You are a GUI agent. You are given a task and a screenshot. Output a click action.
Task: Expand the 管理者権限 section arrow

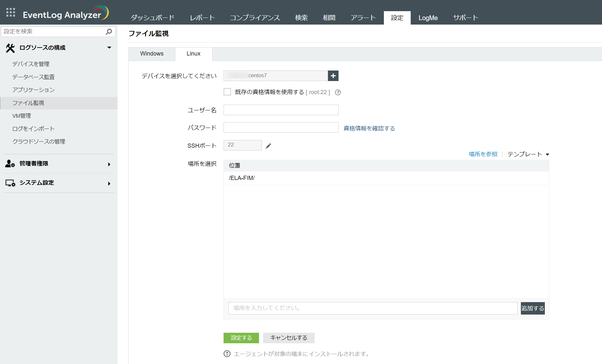tap(109, 164)
